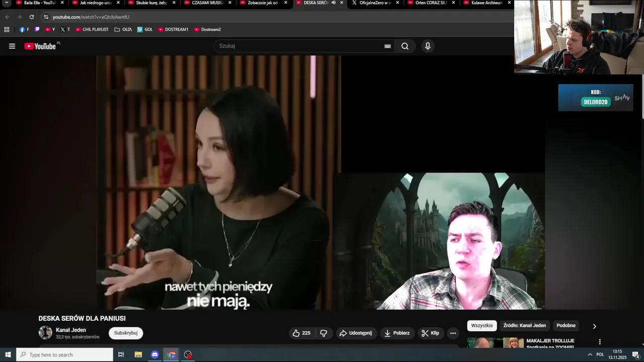Switch to the Orlen CORAZ SILNIEJSZY tab

(x=431, y=3)
